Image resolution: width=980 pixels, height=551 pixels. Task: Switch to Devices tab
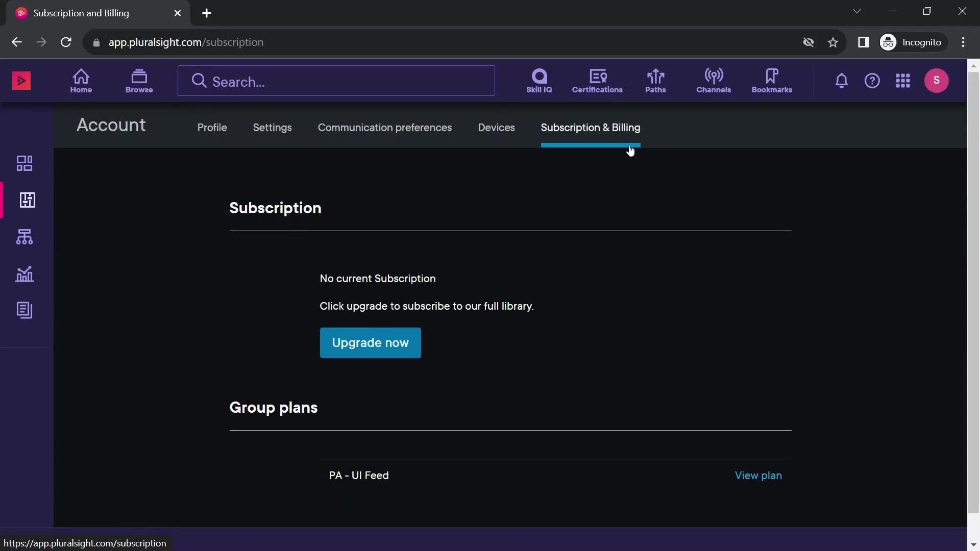(x=497, y=127)
